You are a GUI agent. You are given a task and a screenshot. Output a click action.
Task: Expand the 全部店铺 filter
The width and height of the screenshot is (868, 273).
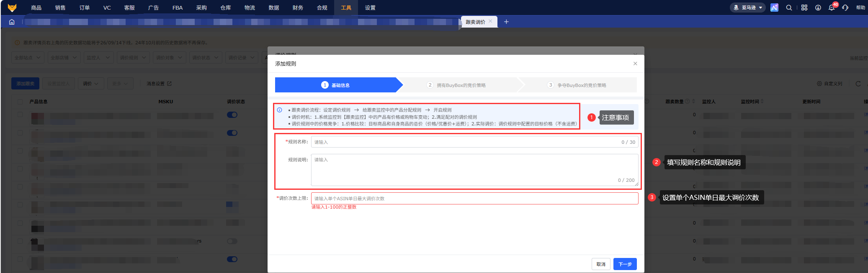pyautogui.click(x=64, y=58)
